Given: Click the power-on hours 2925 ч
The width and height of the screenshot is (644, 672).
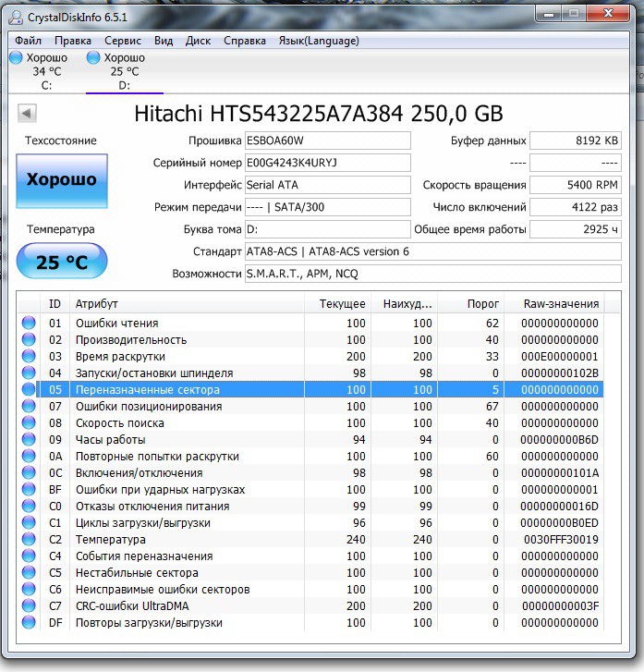Looking at the screenshot, I should tap(576, 229).
